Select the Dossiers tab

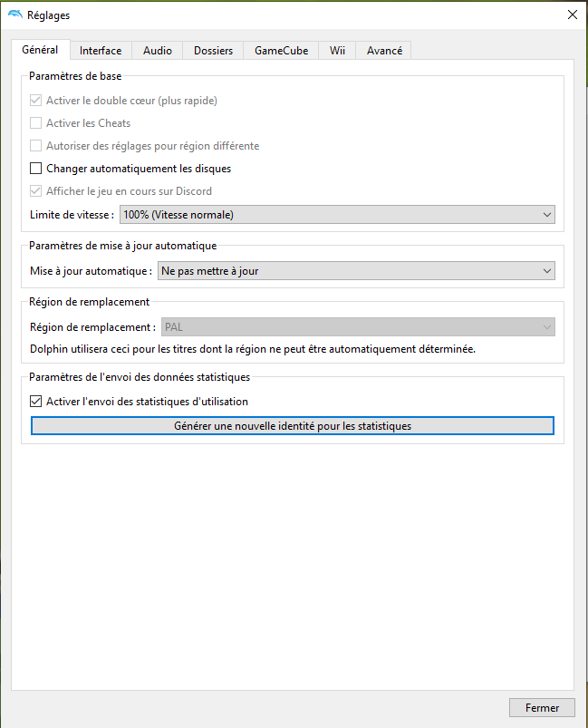pyautogui.click(x=213, y=51)
